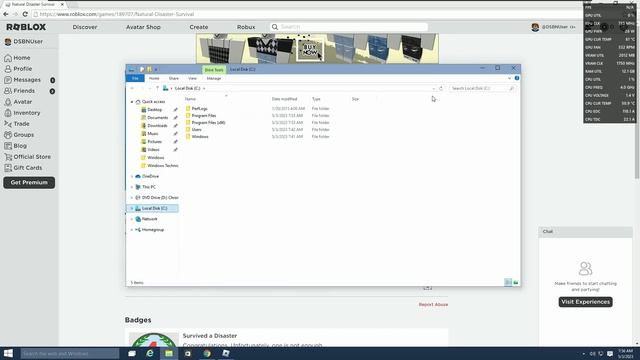Open File Explorer help icon

point(517,78)
